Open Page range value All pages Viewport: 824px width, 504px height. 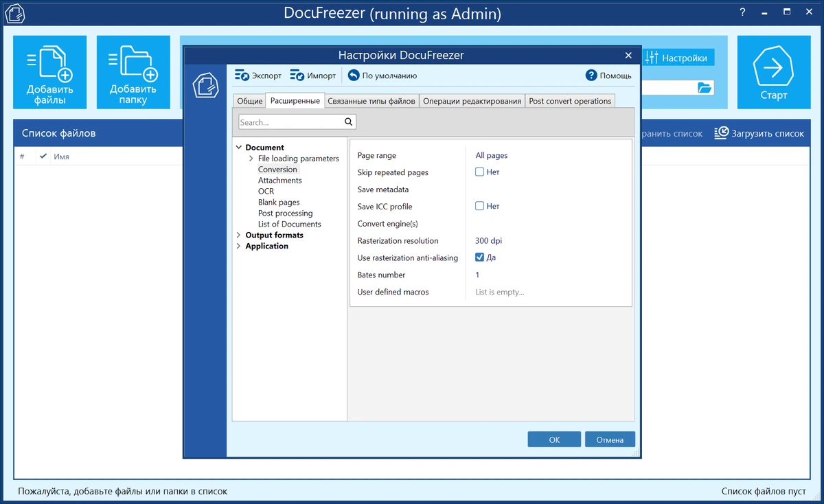click(491, 155)
